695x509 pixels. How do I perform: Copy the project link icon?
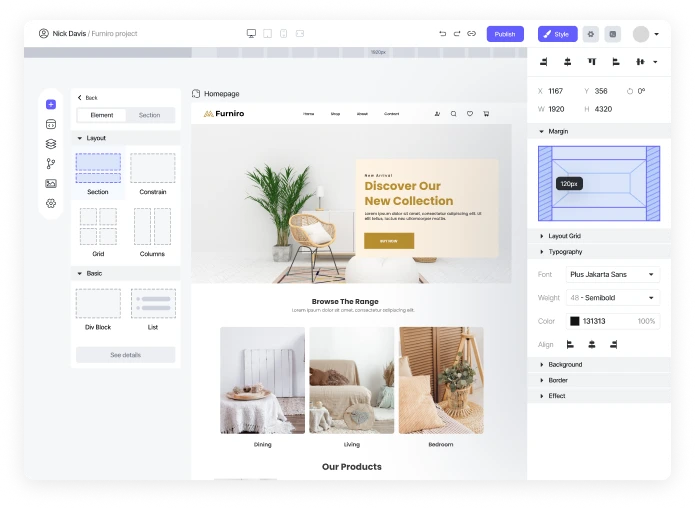coord(472,34)
